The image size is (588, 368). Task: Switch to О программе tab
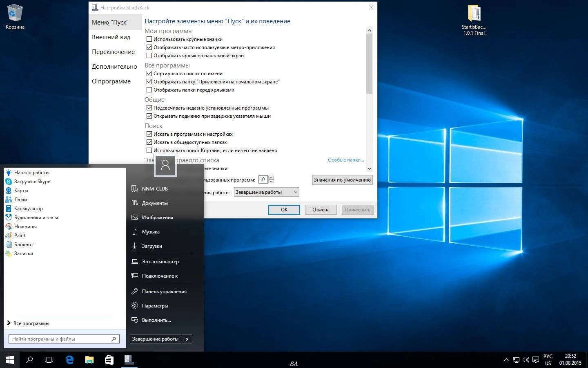click(x=111, y=81)
